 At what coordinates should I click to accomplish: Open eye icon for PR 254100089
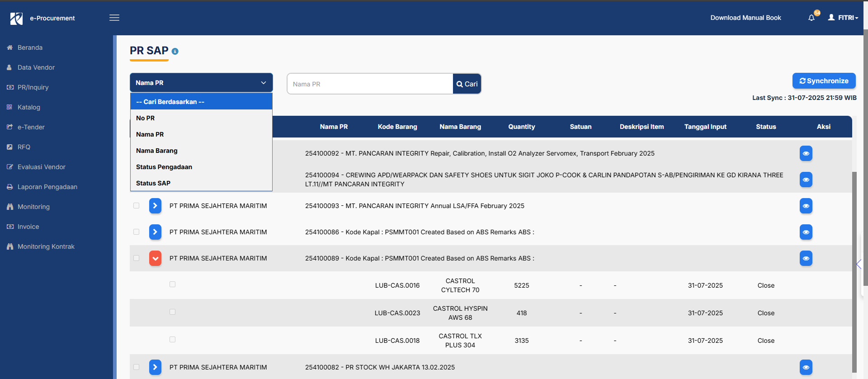click(806, 258)
